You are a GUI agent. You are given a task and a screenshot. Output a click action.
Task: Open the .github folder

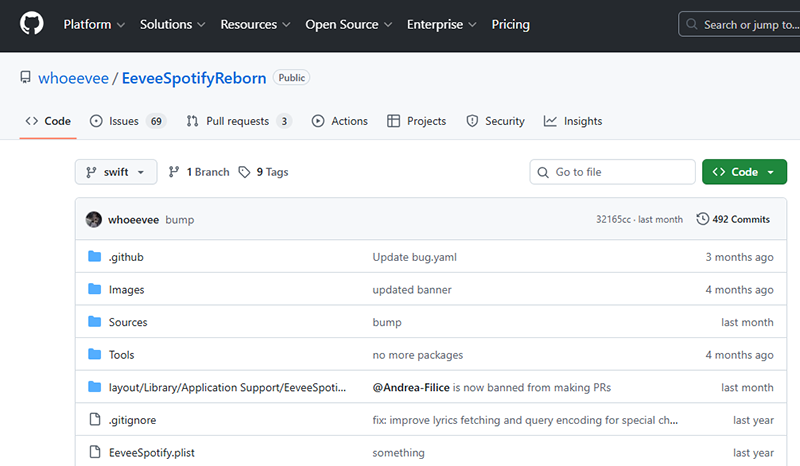[126, 257]
